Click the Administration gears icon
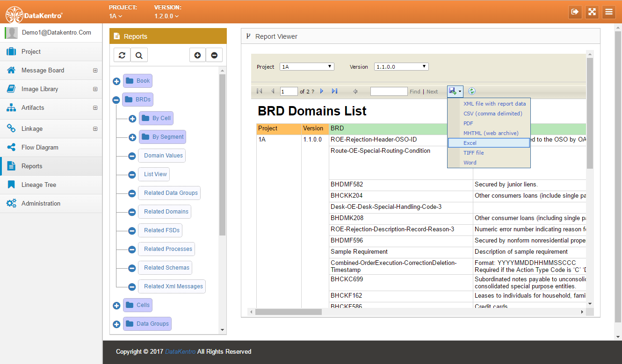The height and width of the screenshot is (364, 622). click(x=11, y=203)
